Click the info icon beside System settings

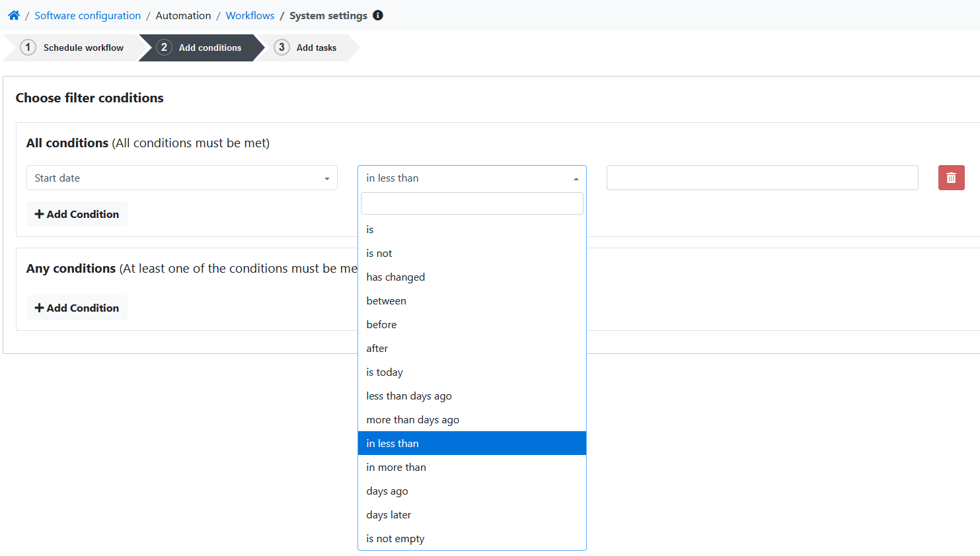pyautogui.click(x=378, y=15)
